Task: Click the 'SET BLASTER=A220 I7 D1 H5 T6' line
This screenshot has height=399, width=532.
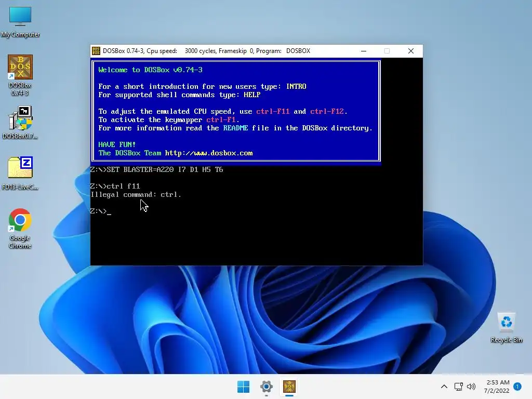Action: pyautogui.click(x=165, y=169)
